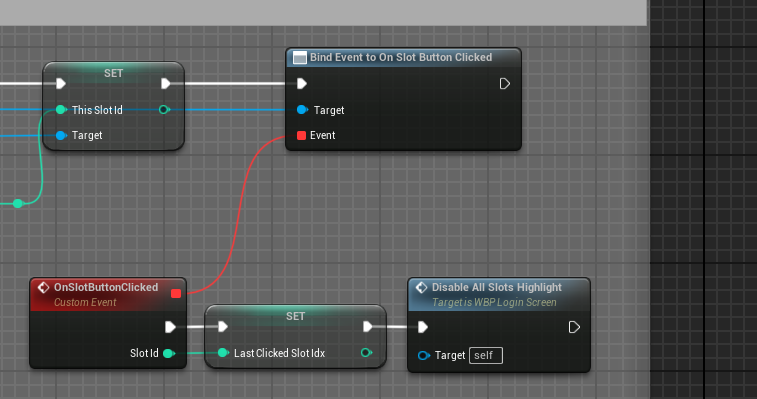Click the Bind Event node header icon
Viewport: 757px width, 399px height.
(300, 58)
